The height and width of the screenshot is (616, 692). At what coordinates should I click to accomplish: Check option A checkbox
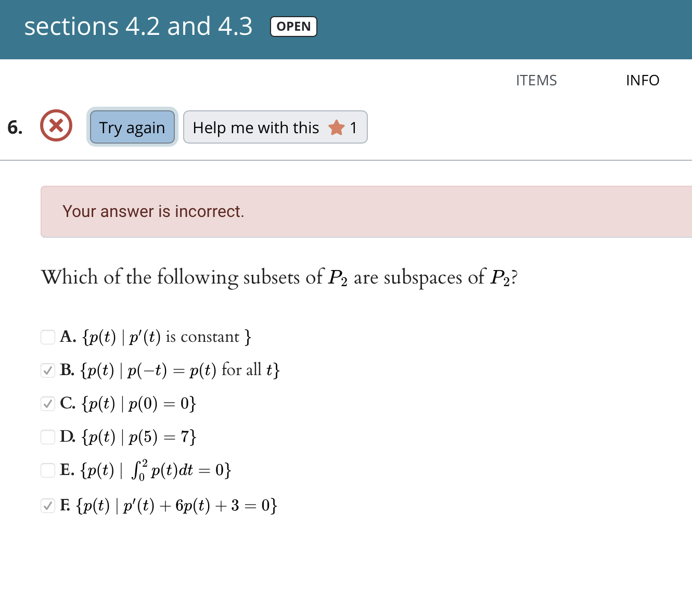(x=48, y=337)
